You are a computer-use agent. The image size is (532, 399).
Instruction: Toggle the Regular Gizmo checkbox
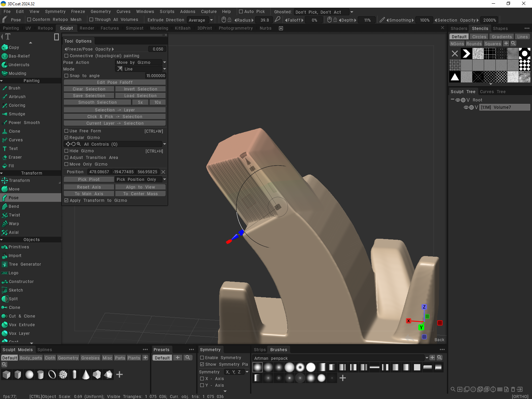coord(66,138)
